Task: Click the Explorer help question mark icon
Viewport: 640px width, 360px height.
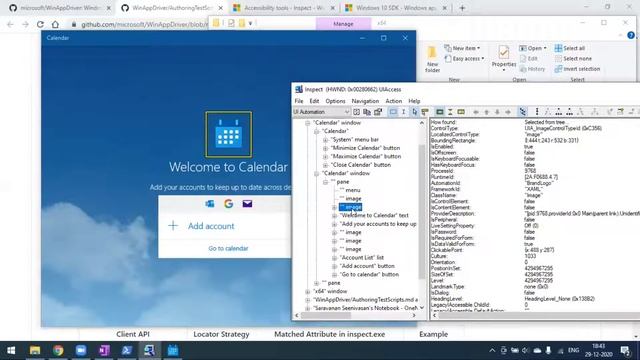Action: [x=631, y=36]
